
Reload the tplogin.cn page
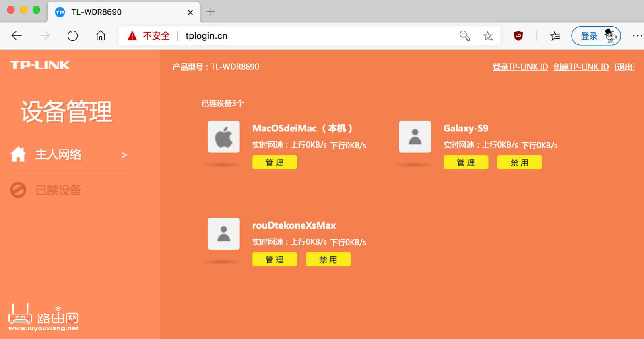click(72, 36)
